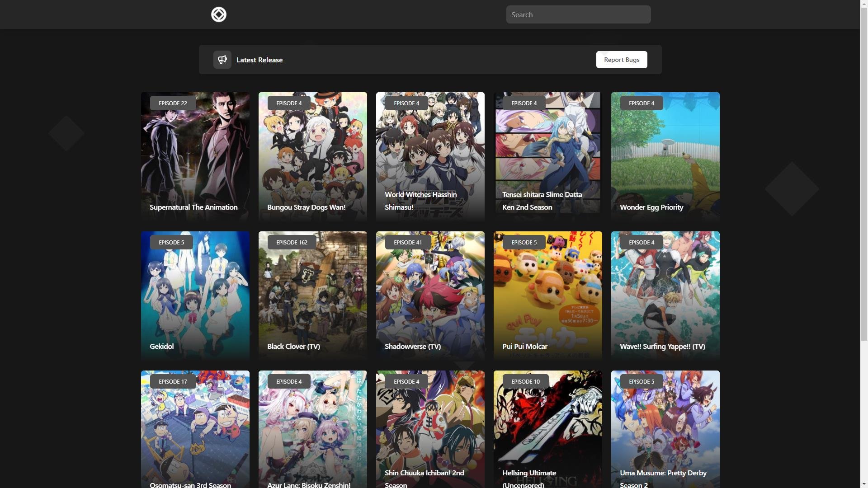Click the Episode 162 badge on Black Clover
This screenshot has height=488, width=868.
[x=292, y=242]
